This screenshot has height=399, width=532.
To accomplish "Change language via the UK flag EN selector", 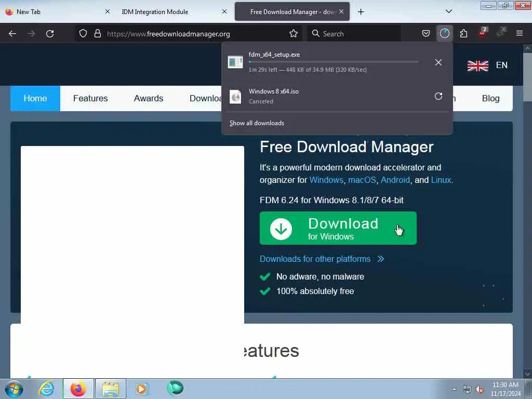I will 487,65.
